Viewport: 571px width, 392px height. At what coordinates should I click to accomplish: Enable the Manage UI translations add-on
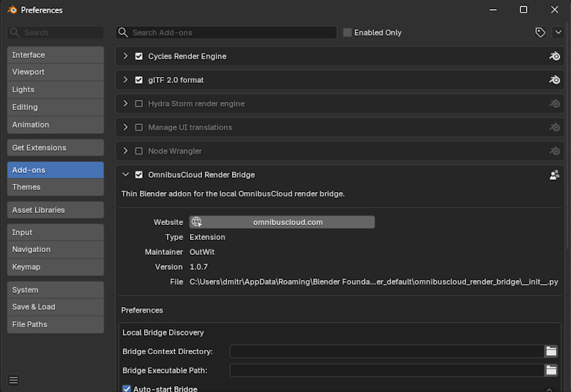[138, 128]
